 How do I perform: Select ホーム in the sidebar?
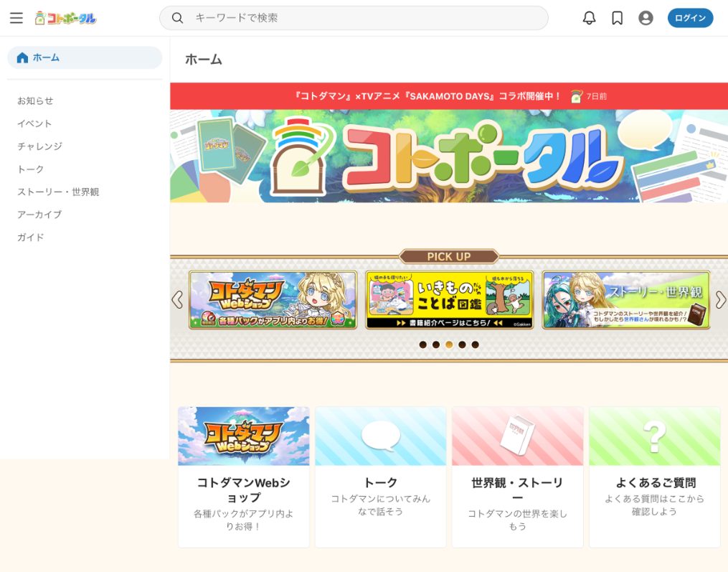85,57
